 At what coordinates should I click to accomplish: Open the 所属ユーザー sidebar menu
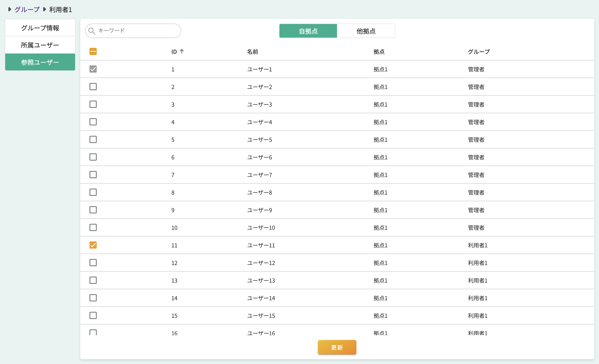[x=40, y=45]
